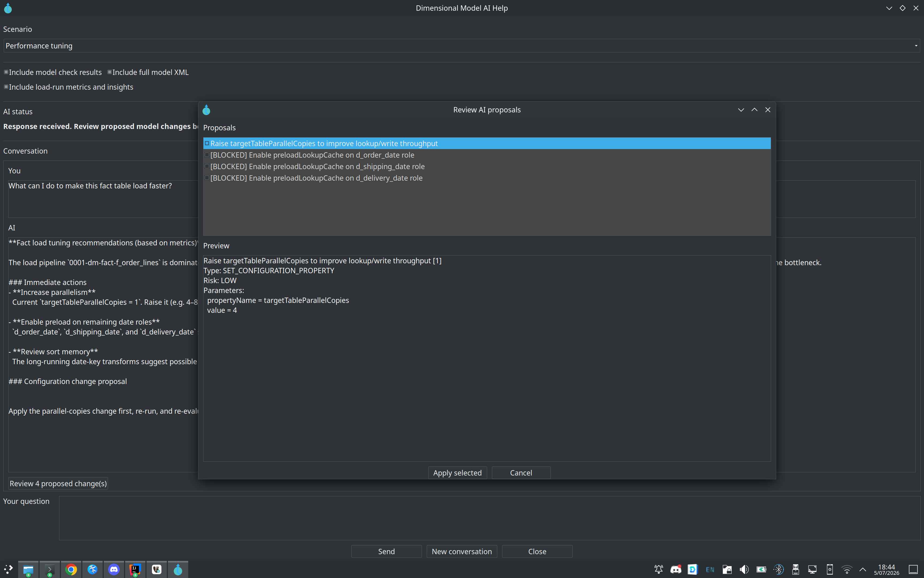Switch to Google Chrome in taskbar
The width and height of the screenshot is (924, 578).
(71, 570)
